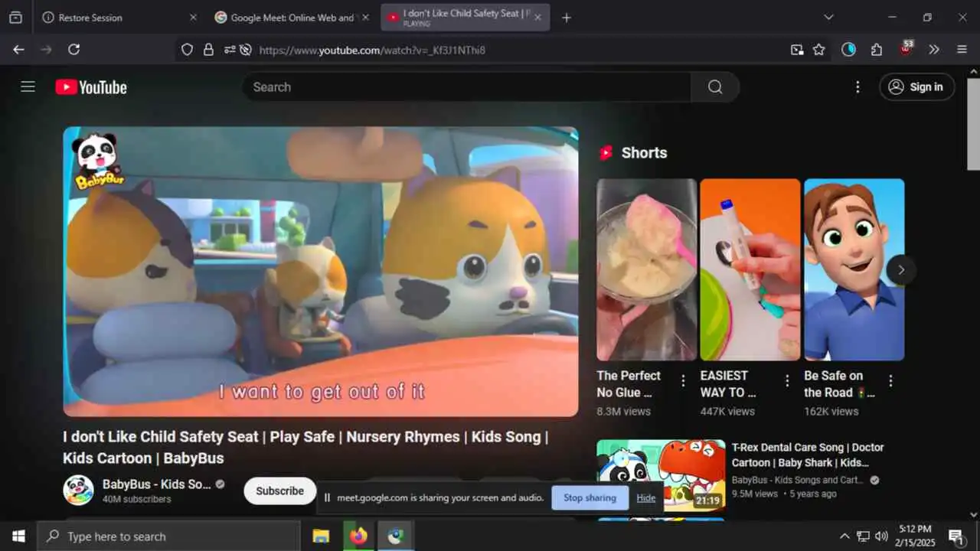The image size is (980, 551).
Task: Hide the screen sharing notice
Action: [646, 497]
